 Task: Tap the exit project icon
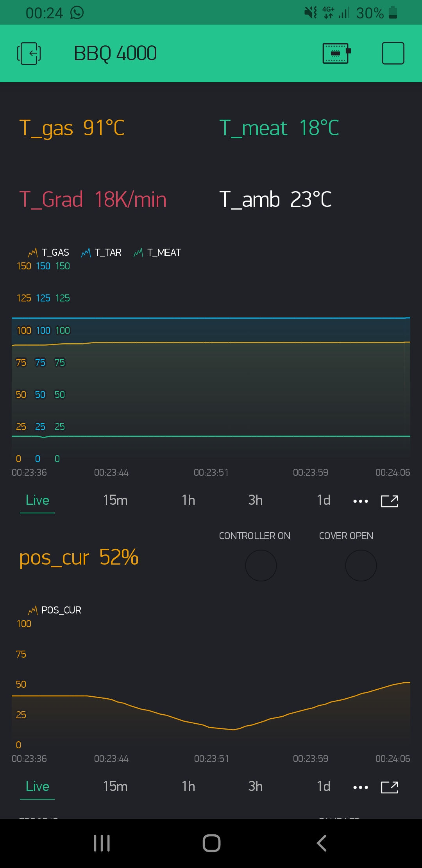(29, 53)
